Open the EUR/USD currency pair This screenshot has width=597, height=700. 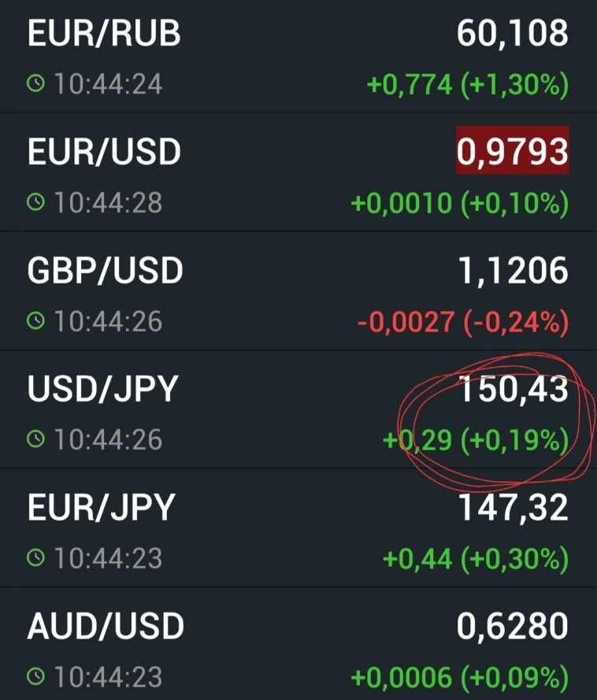click(x=105, y=152)
